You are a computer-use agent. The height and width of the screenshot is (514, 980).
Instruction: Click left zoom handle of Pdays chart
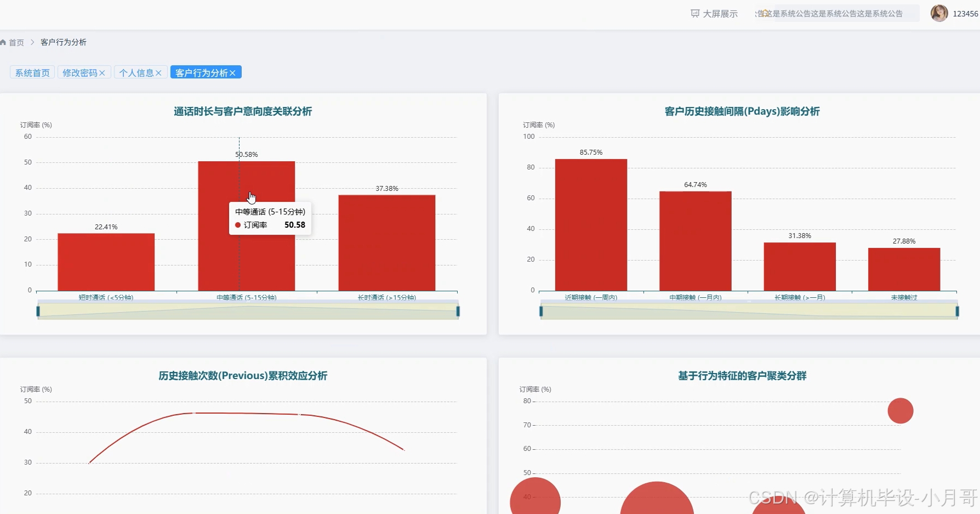541,312
